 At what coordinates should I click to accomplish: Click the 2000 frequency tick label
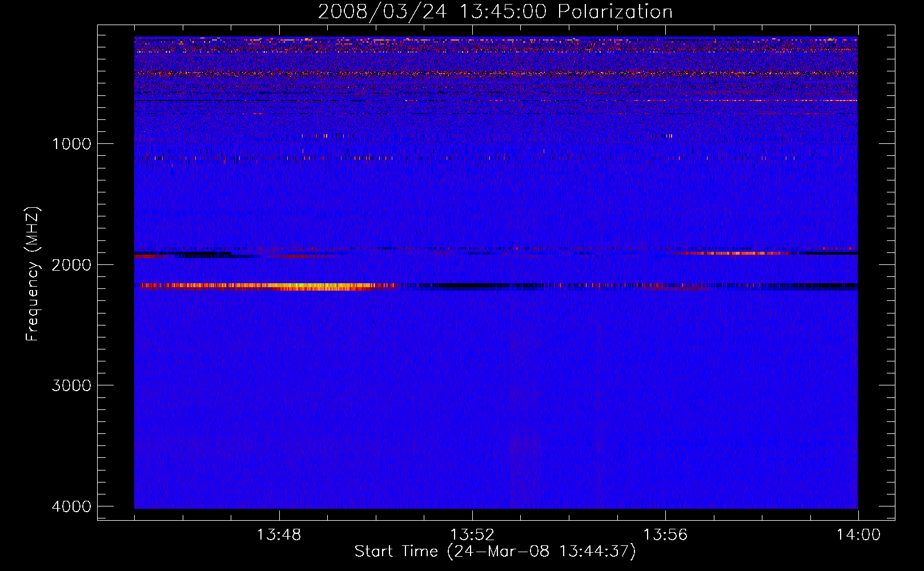coord(71,264)
